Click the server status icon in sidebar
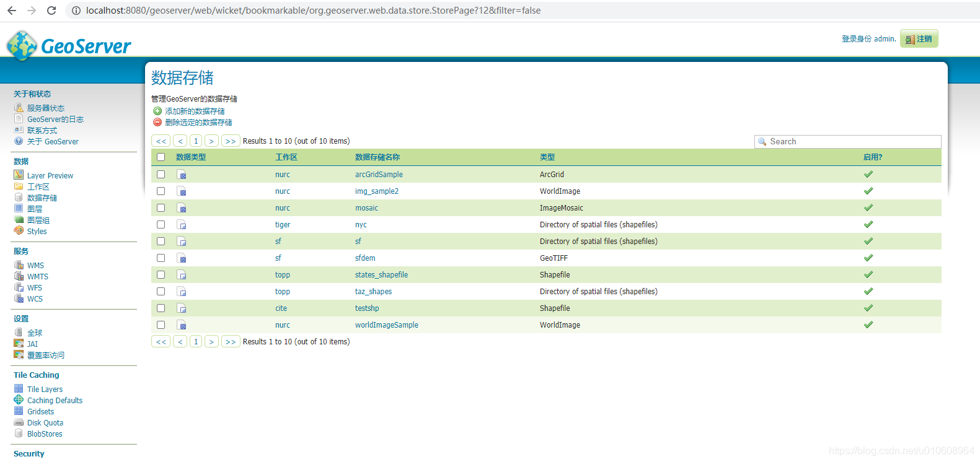The height and width of the screenshot is (462, 980). [19, 108]
